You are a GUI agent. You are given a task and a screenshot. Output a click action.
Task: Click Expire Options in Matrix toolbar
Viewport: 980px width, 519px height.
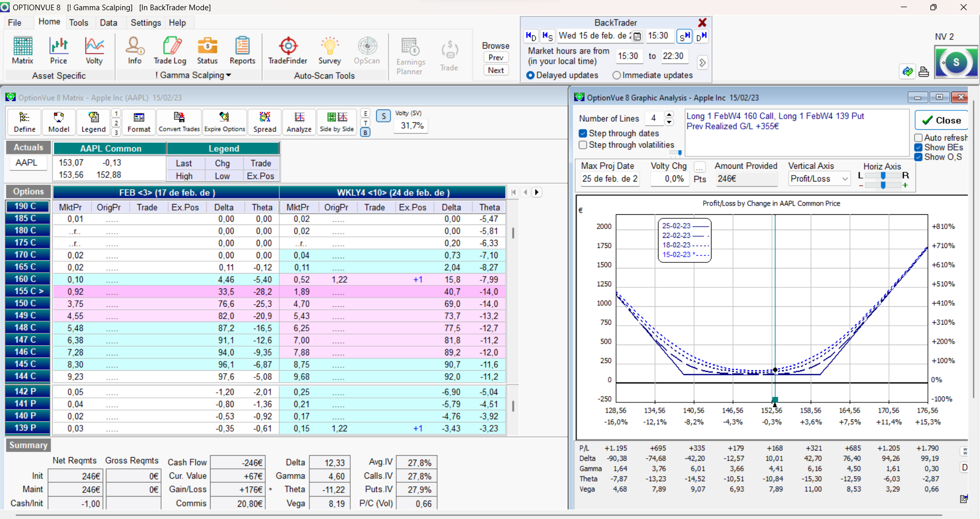click(225, 123)
